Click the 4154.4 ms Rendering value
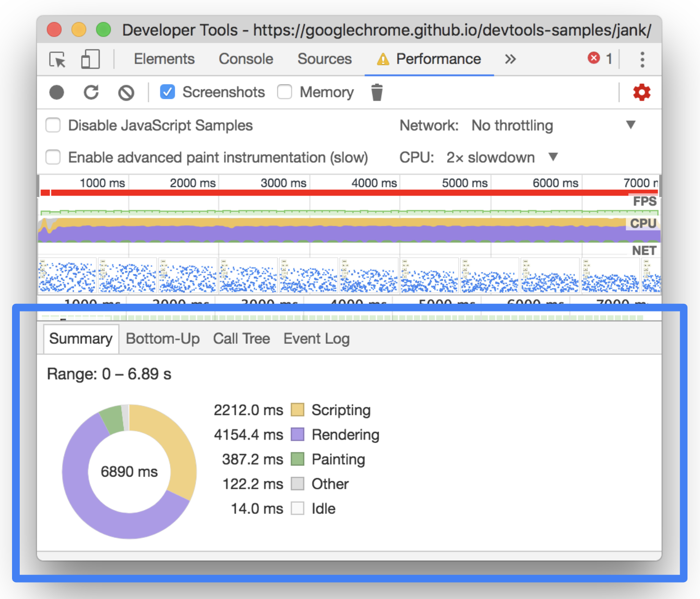Screen dimensions: 700x599 coord(248,434)
